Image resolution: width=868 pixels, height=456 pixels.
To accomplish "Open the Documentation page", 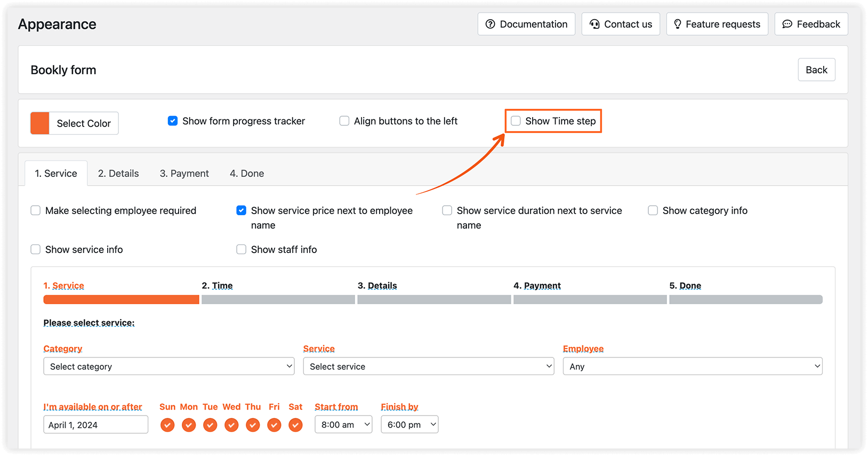I will click(x=526, y=24).
